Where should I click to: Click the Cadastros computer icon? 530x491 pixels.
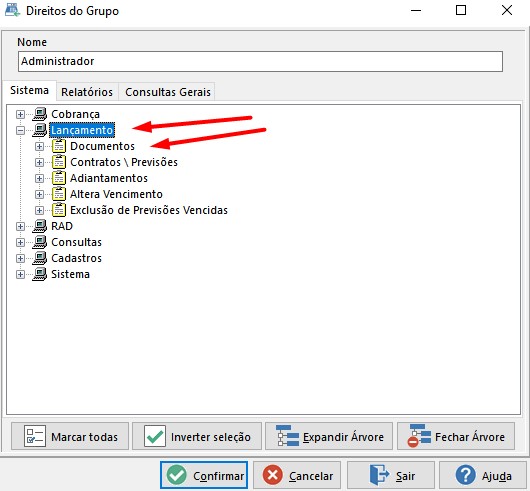tap(40, 258)
